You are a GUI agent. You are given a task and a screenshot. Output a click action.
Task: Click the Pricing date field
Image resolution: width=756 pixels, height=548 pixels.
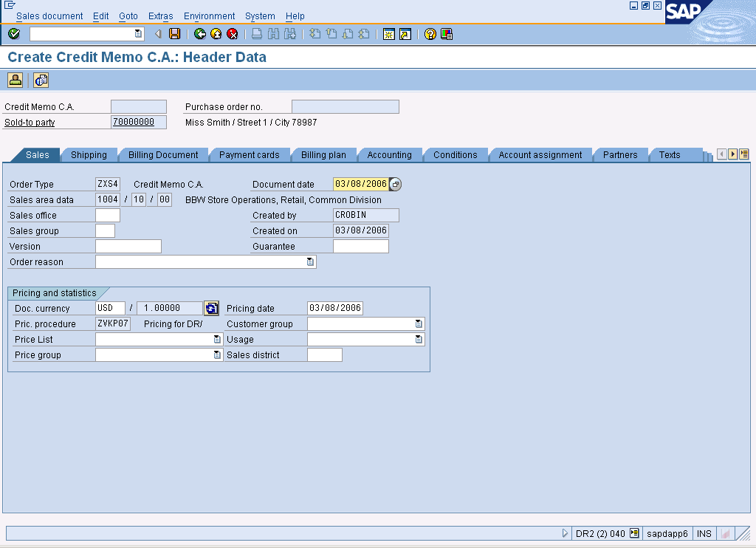point(335,308)
